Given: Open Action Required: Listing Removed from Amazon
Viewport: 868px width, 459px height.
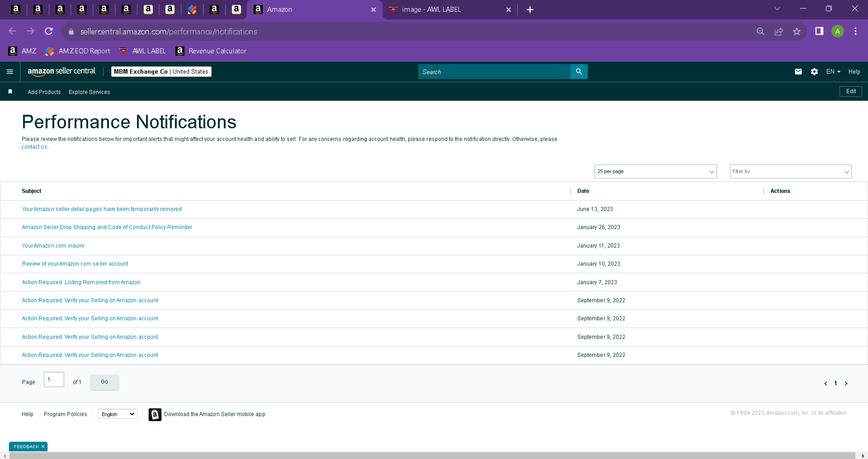Looking at the screenshot, I should (x=81, y=282).
